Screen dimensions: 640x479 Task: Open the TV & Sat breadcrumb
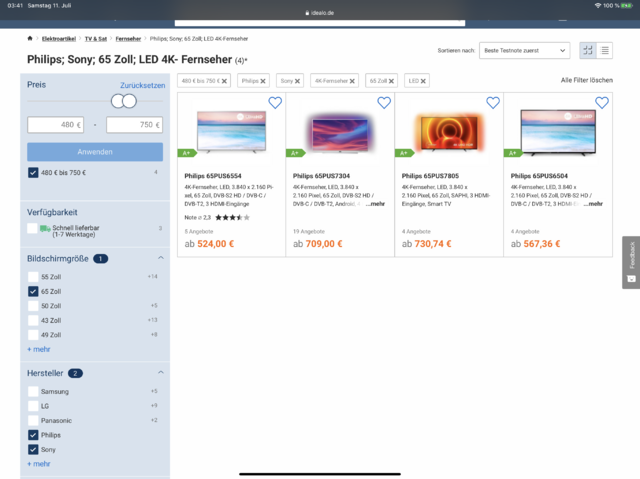tap(96, 39)
